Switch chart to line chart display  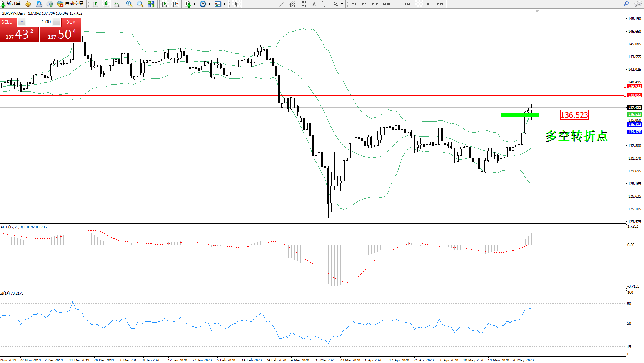pyautogui.click(x=117, y=4)
